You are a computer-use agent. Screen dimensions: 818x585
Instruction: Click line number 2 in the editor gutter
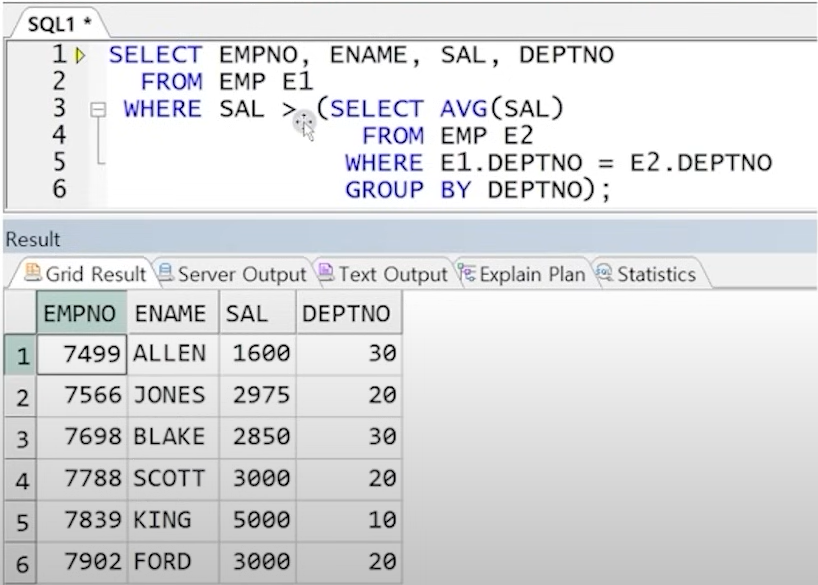59,82
